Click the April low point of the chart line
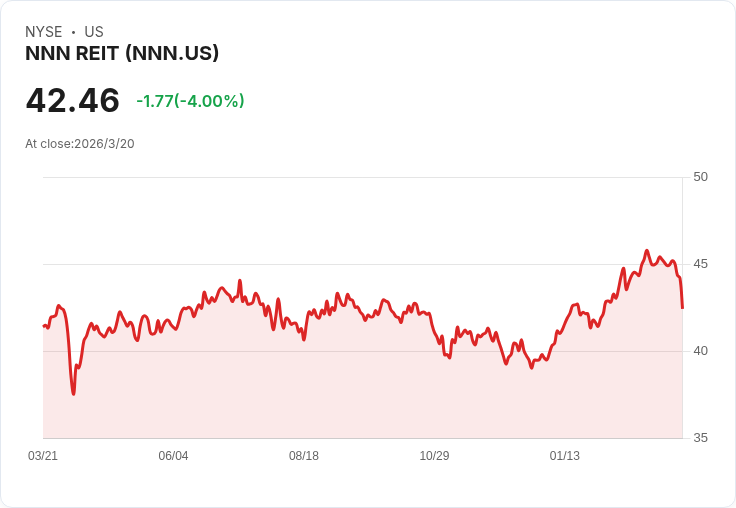Image resolution: width=736 pixels, height=508 pixels. (74, 393)
